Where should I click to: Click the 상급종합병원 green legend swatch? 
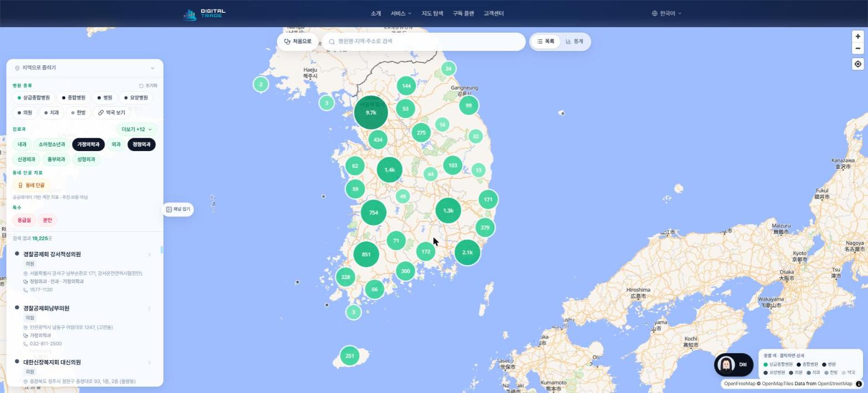click(766, 365)
